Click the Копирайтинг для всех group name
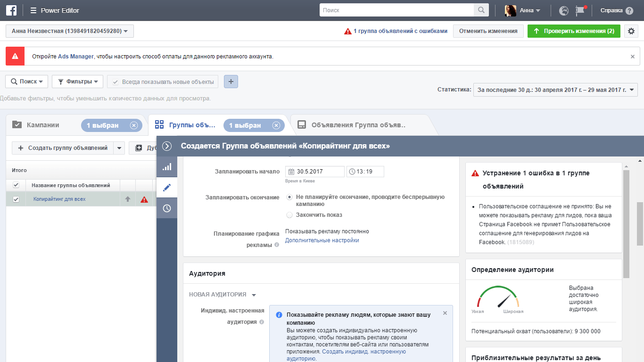 59,199
